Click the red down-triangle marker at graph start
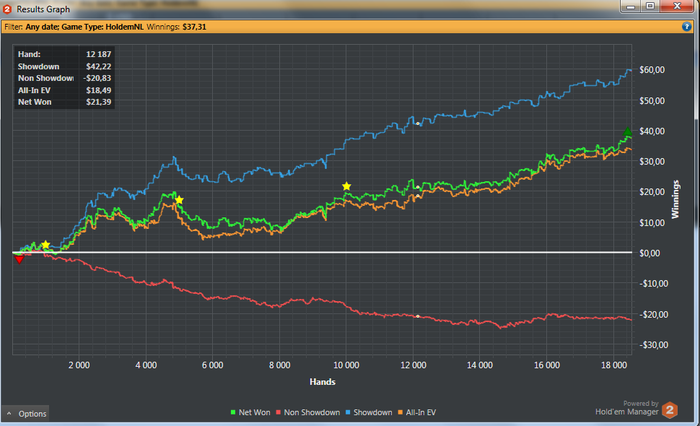This screenshot has height=426, width=700. (19, 259)
